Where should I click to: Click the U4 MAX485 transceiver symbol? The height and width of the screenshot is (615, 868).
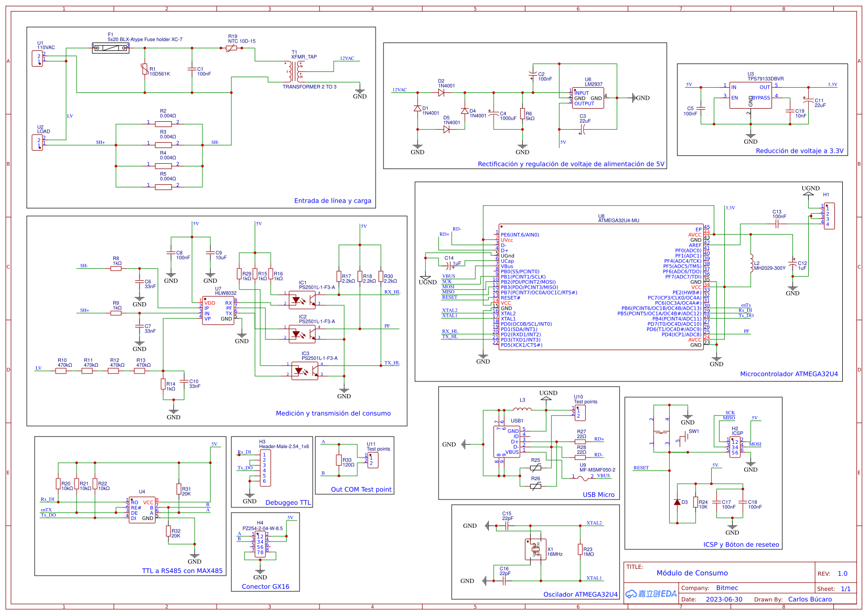pos(142,510)
